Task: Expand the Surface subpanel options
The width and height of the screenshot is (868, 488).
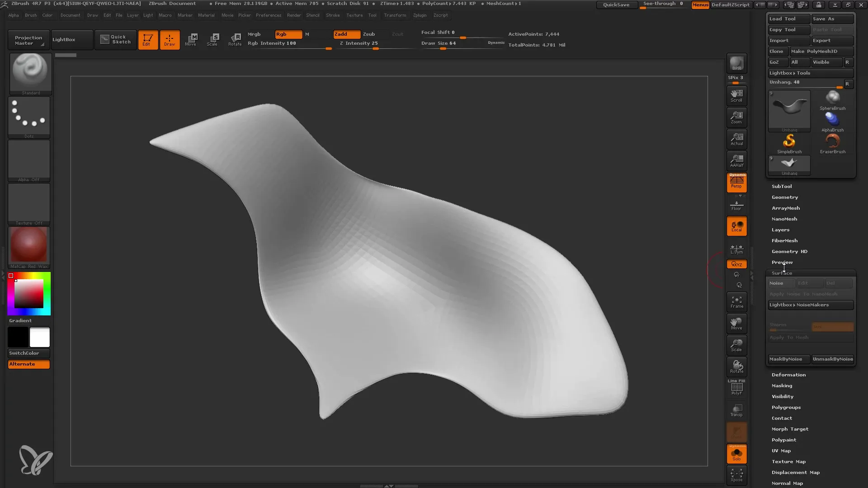Action: pos(782,273)
